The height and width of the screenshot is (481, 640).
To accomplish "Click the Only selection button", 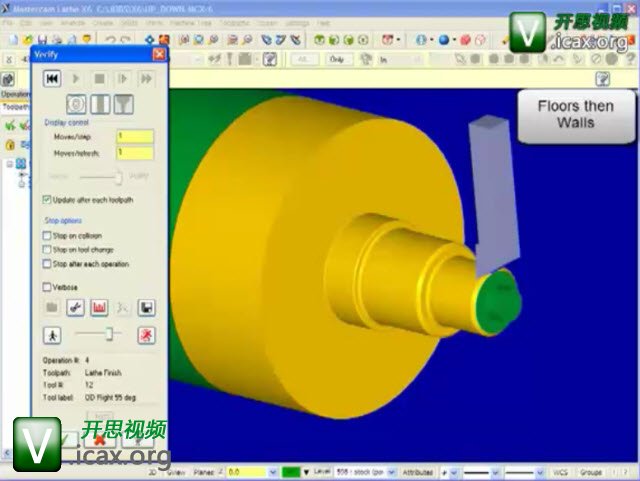I will click(x=337, y=60).
